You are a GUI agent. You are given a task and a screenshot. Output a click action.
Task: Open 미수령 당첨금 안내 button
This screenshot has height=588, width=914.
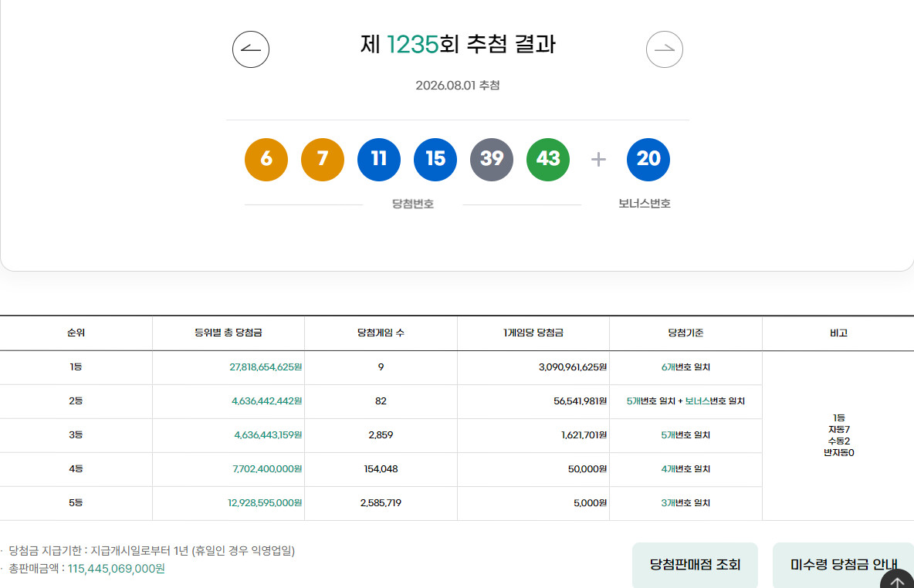pyautogui.click(x=843, y=565)
